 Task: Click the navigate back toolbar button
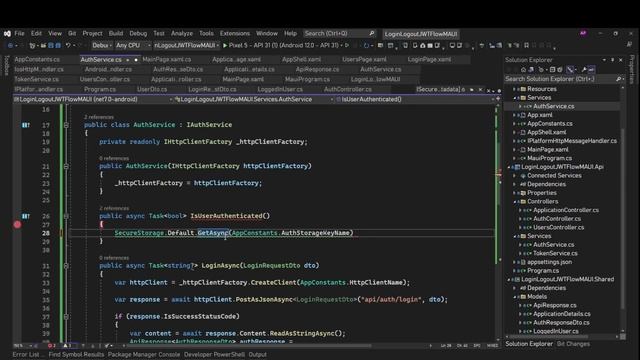tap(10, 46)
